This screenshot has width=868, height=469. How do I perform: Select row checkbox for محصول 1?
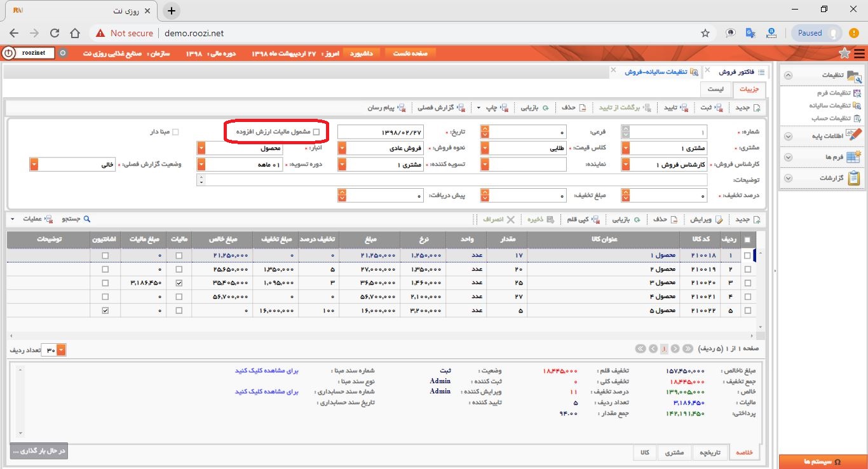pos(747,255)
